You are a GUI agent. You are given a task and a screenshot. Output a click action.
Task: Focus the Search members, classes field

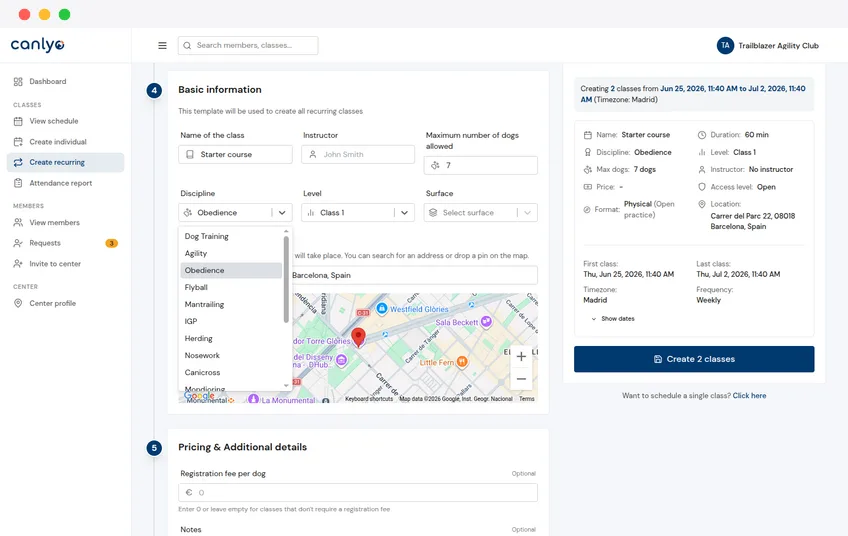[x=248, y=45]
